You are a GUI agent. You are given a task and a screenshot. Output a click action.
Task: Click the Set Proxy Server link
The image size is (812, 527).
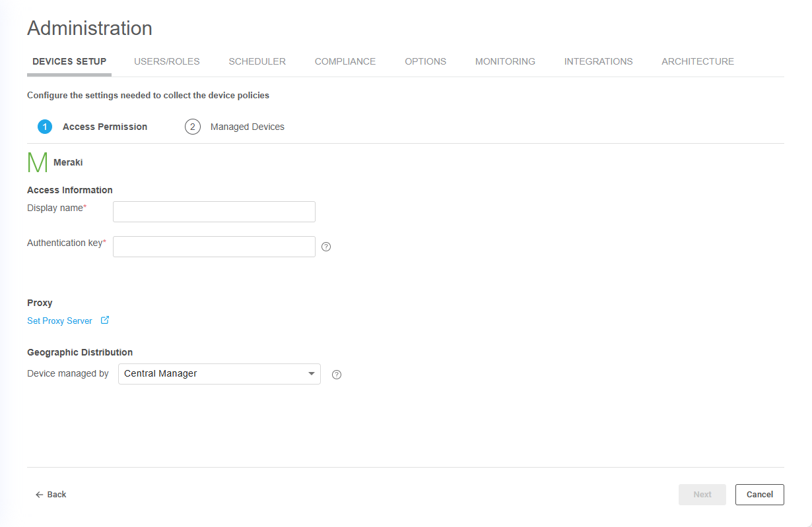click(59, 321)
